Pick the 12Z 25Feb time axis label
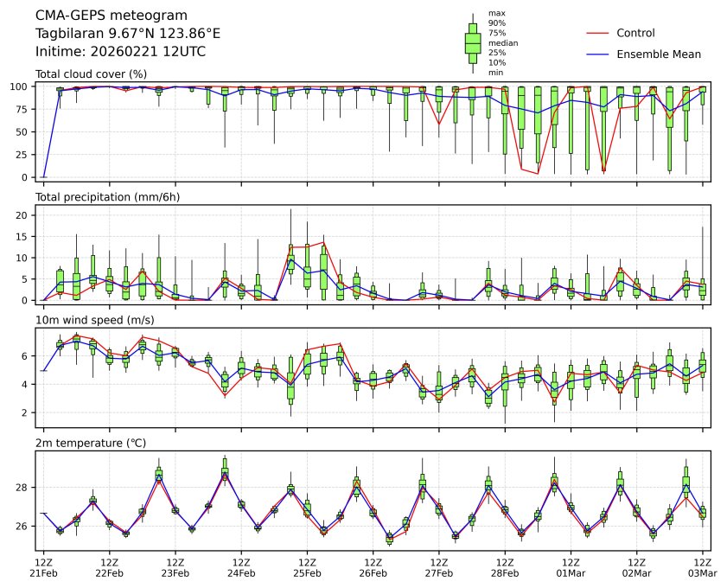Screen dimensions: 727x588 (308, 567)
